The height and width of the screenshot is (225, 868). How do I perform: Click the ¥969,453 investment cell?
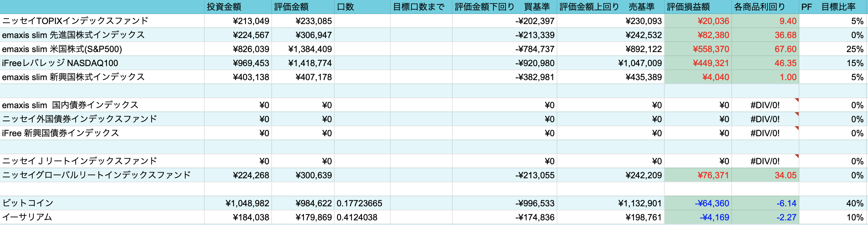(238, 63)
